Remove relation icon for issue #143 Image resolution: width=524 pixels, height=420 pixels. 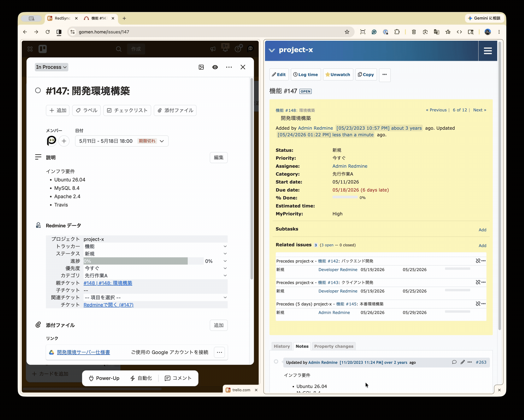478,282
